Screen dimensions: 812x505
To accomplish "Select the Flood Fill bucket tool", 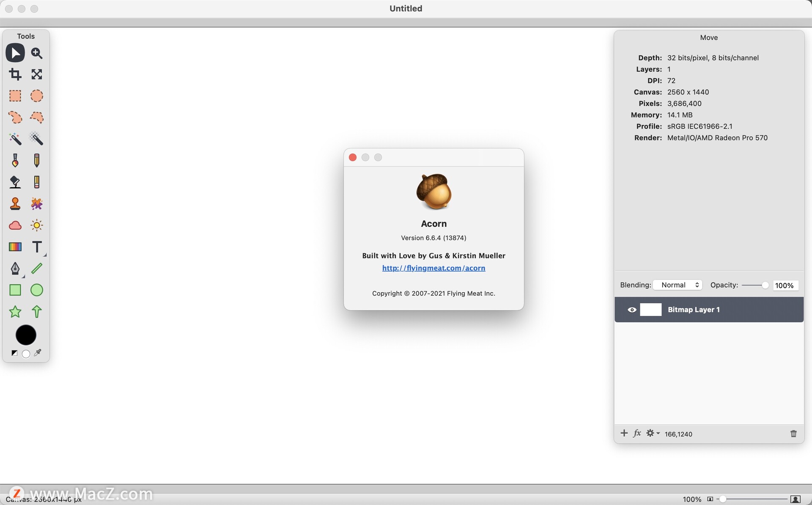I will [x=15, y=182].
